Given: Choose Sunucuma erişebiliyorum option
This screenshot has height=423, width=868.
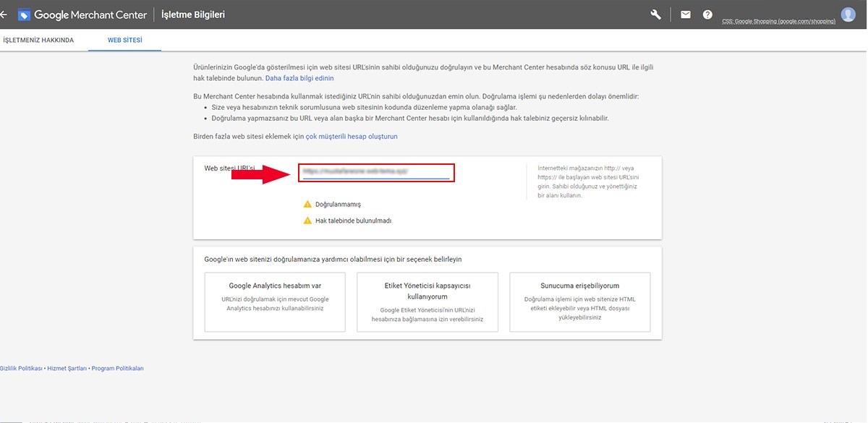Looking at the screenshot, I should [580, 302].
